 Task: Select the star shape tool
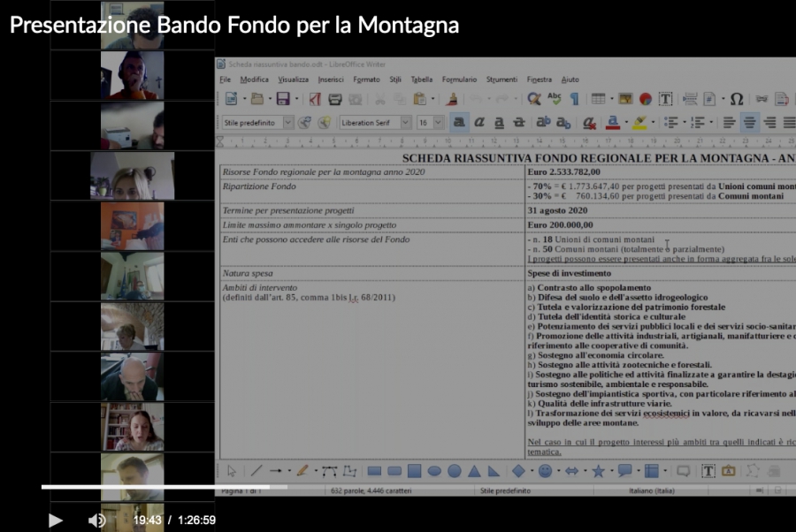pos(598,471)
